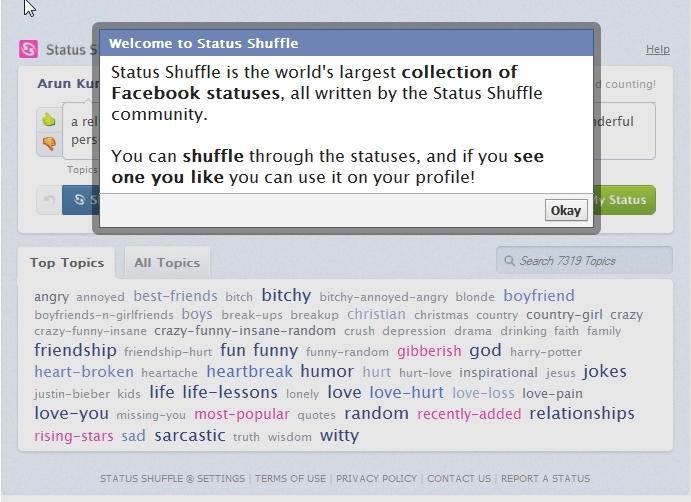Select the kids topic
This screenshot has width=691, height=502.
pyautogui.click(x=129, y=394)
